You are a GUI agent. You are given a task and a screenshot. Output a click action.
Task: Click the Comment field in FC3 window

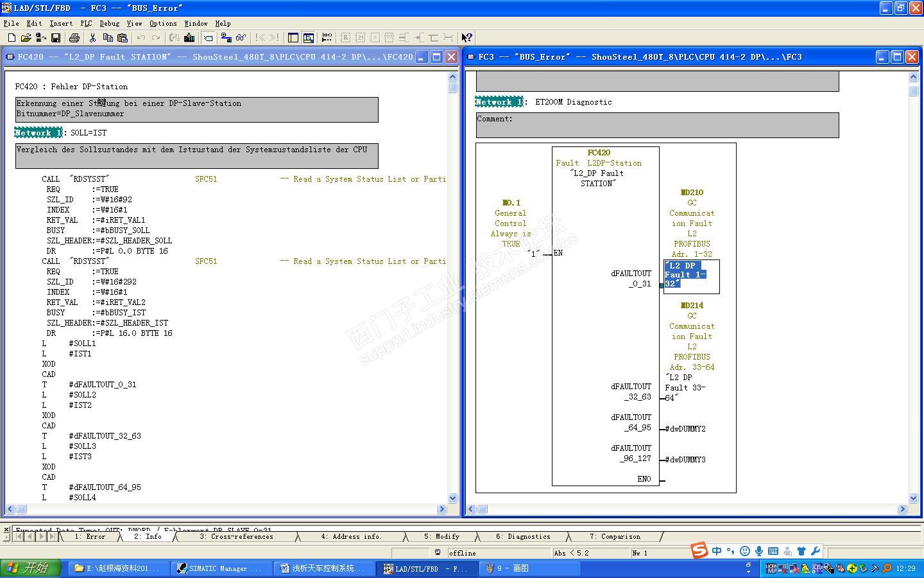pos(657,125)
